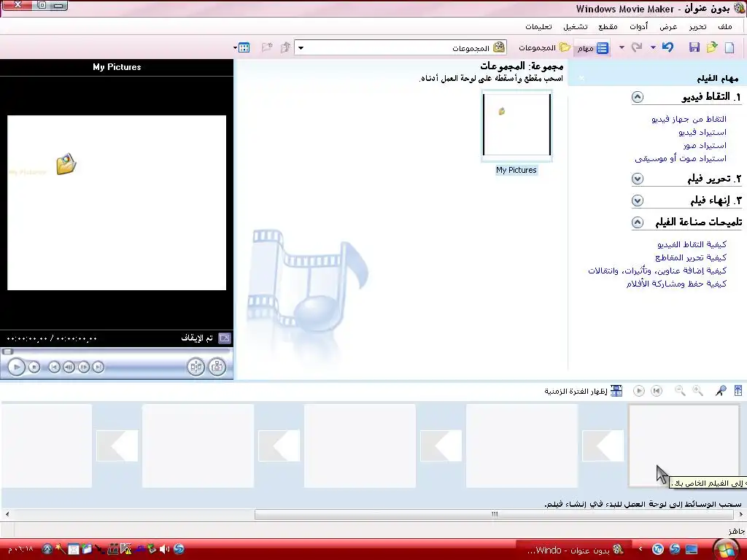Click the preview seek bar slider
The width and height of the screenshot is (747, 560).
[7, 351]
